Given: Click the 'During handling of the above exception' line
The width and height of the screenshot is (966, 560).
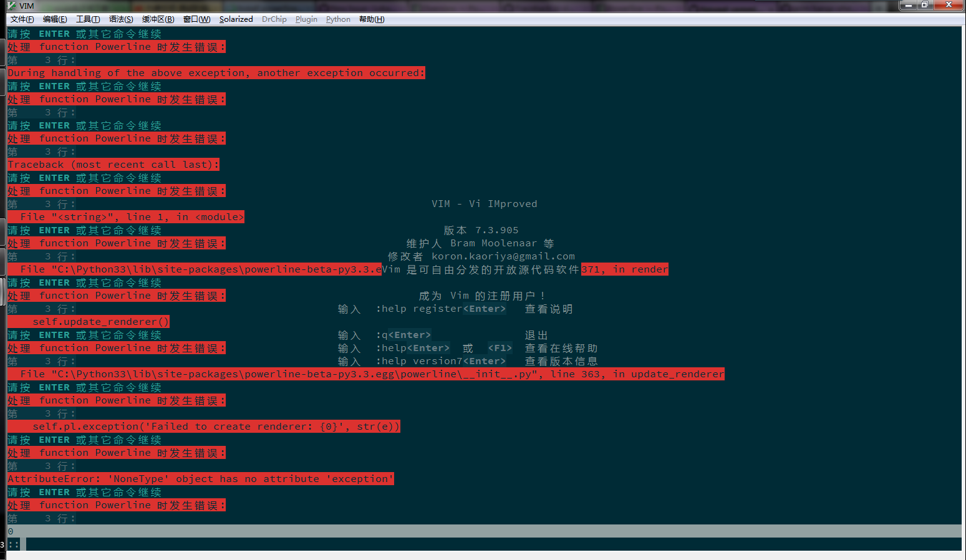Looking at the screenshot, I should coord(216,73).
